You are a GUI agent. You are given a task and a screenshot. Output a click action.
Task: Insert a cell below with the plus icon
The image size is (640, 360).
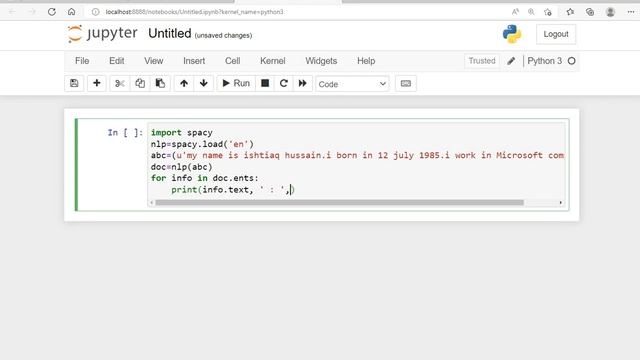97,83
